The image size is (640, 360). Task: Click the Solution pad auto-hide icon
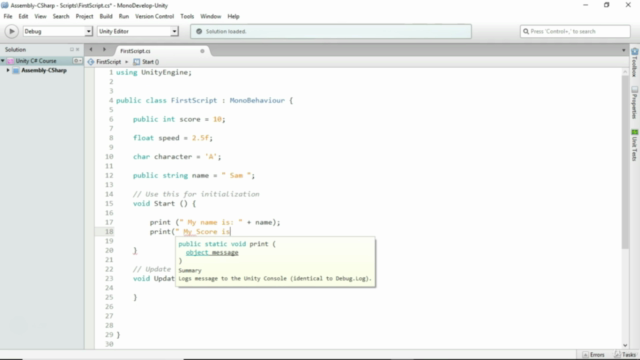click(72, 49)
